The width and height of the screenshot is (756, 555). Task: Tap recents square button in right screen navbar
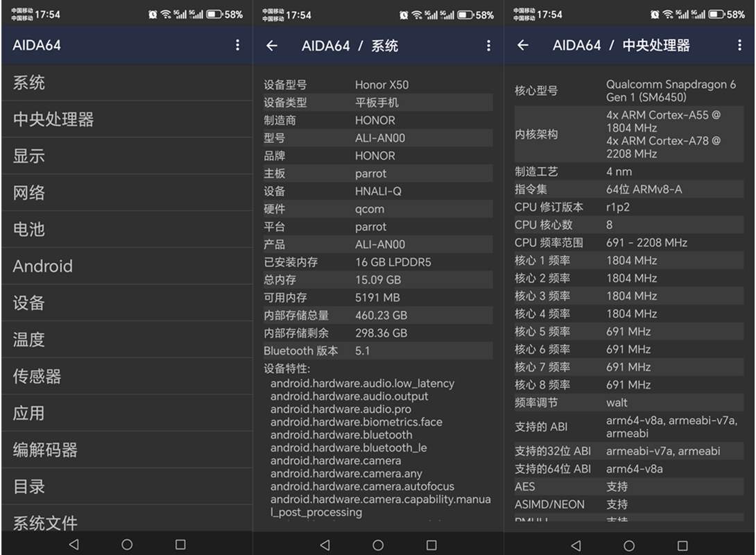point(682,545)
